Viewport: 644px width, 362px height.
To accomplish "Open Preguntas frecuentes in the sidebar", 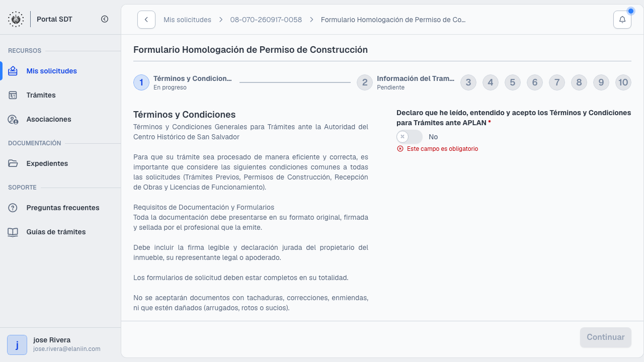I will point(60,208).
